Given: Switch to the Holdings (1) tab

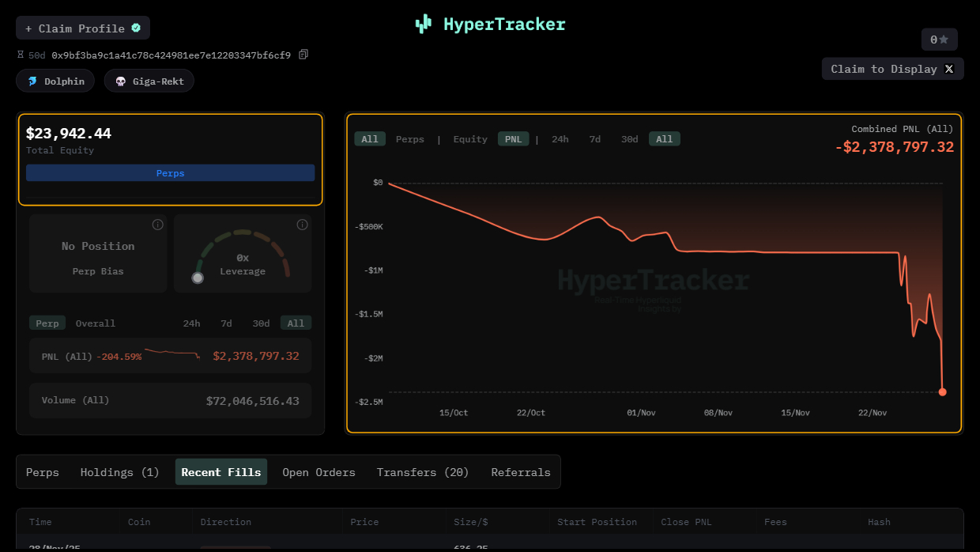Looking at the screenshot, I should (119, 472).
